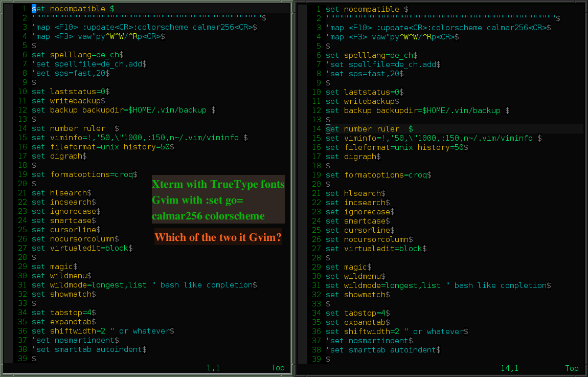Click 'set sps=fast,20' in the left window
The height and width of the screenshot is (377, 588).
tap(69, 73)
